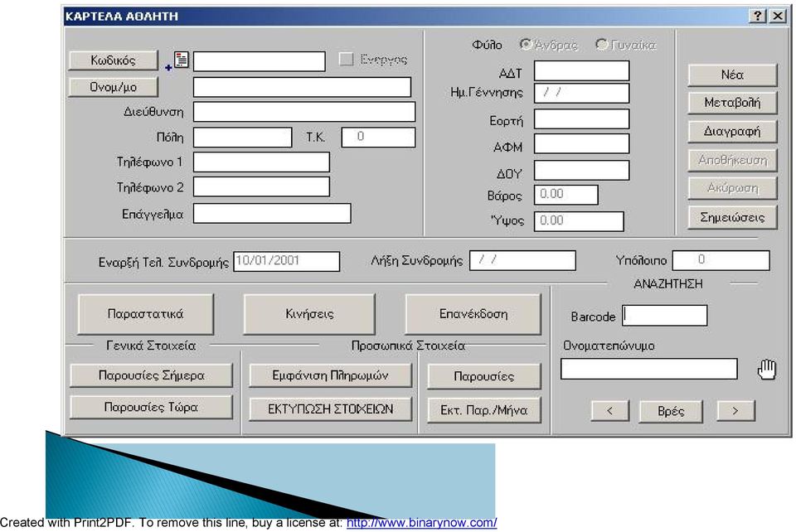Go to previous record with < button
The height and width of the screenshot is (532, 796).
(x=610, y=410)
